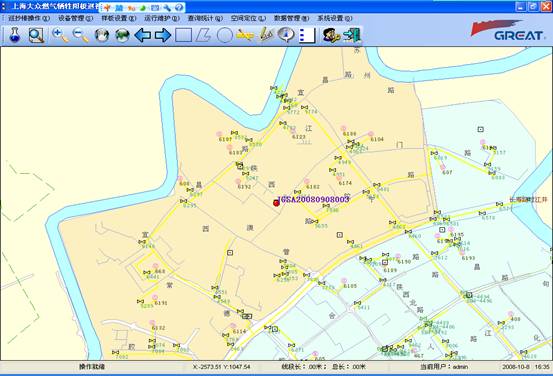Open the 系统设置 menu

(334, 18)
